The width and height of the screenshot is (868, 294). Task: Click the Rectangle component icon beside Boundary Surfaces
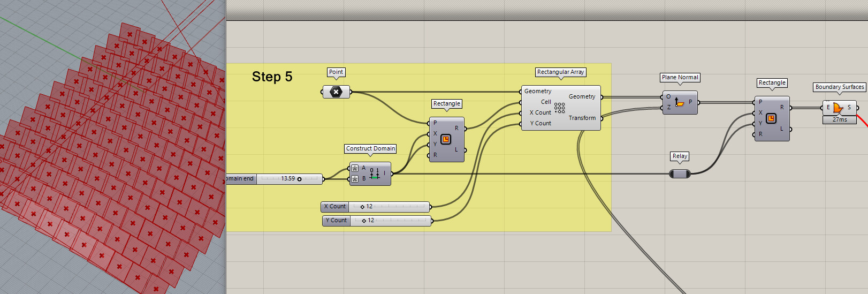(771, 118)
